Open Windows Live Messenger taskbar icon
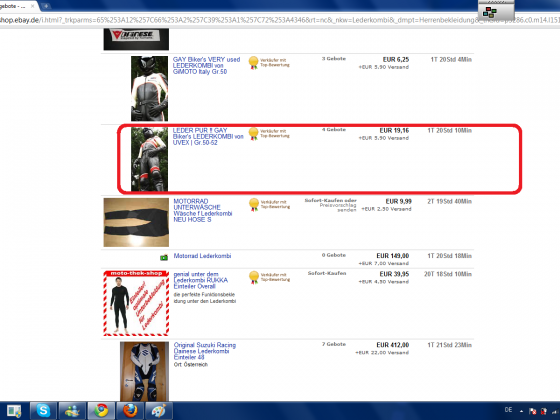This screenshot has width=560, height=420. (72, 411)
